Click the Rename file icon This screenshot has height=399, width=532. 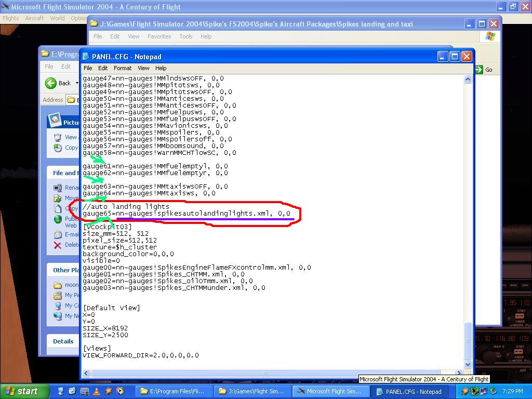(x=58, y=188)
